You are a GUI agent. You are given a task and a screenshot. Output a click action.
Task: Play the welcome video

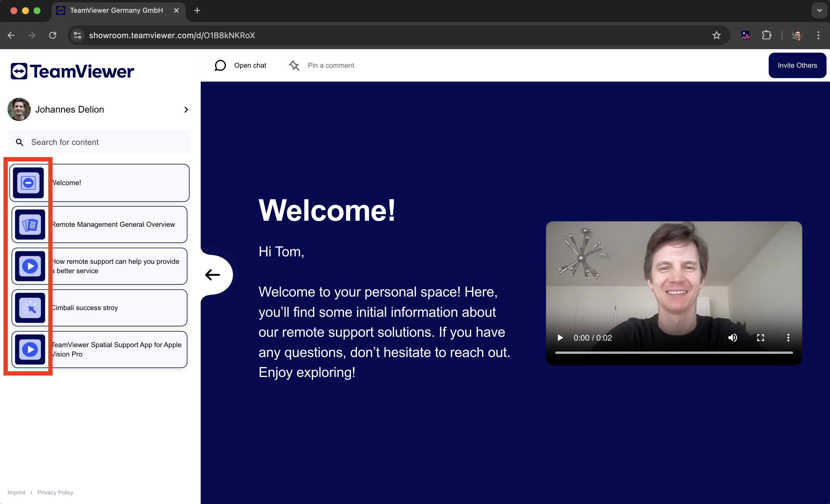(560, 338)
